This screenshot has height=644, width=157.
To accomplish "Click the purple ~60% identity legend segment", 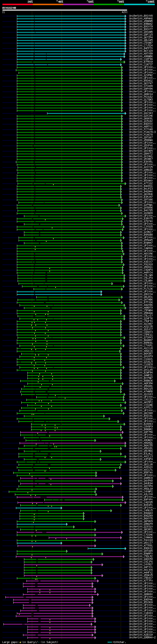I will pyautogui.click(x=78, y=4).
